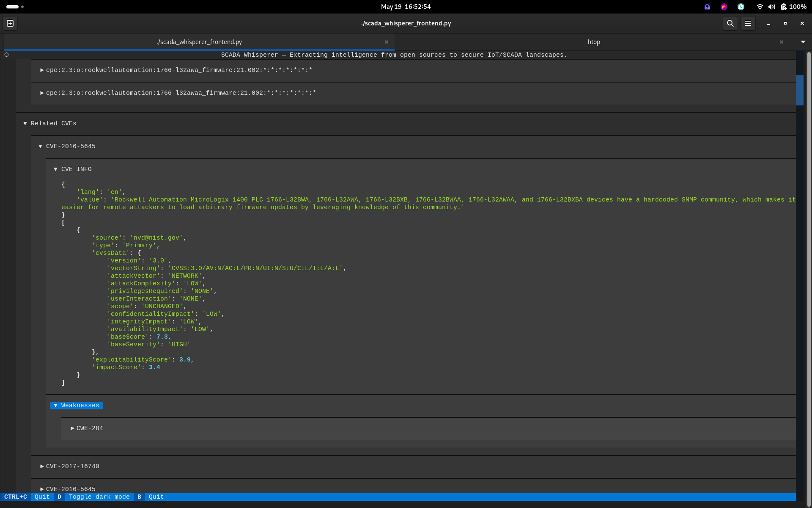This screenshot has width=812, height=508.
Task: Select the ./scada_whisperer_frontend.py tab
Action: point(199,42)
